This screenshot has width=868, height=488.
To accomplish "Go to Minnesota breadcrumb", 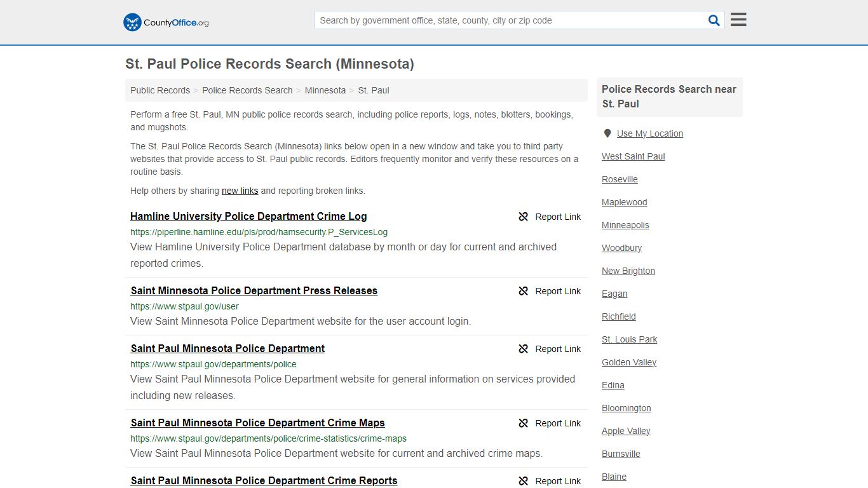I will (x=325, y=90).
